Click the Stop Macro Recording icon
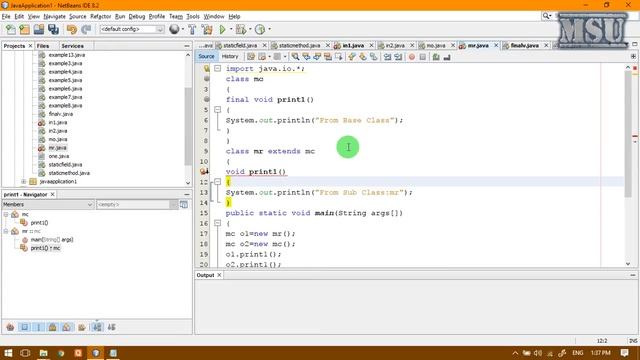The image size is (640, 360). pyautogui.click(x=422, y=57)
